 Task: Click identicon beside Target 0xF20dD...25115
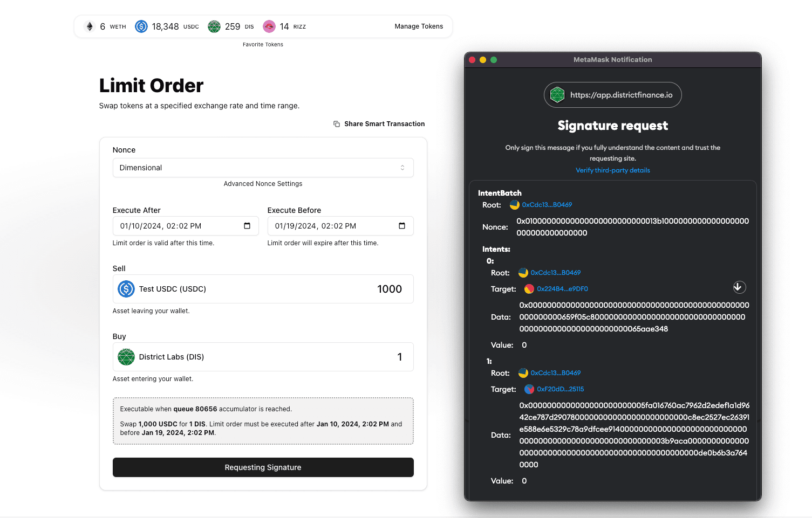(x=529, y=389)
